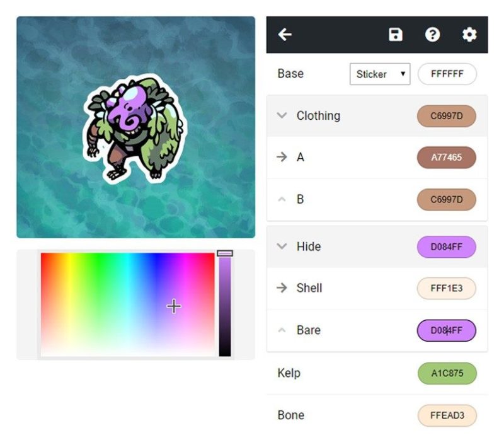Save the design with the floppy disk icon
This screenshot has width=504, height=440.
pos(396,35)
